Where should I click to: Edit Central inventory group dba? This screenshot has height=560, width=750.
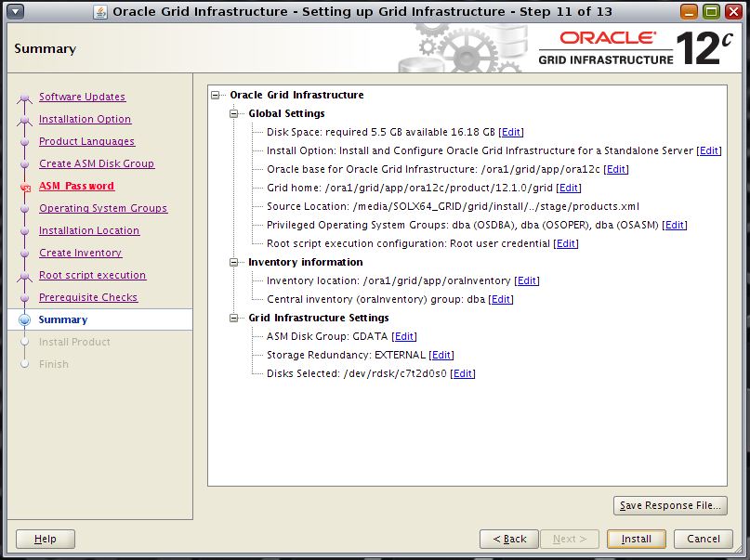(x=501, y=300)
